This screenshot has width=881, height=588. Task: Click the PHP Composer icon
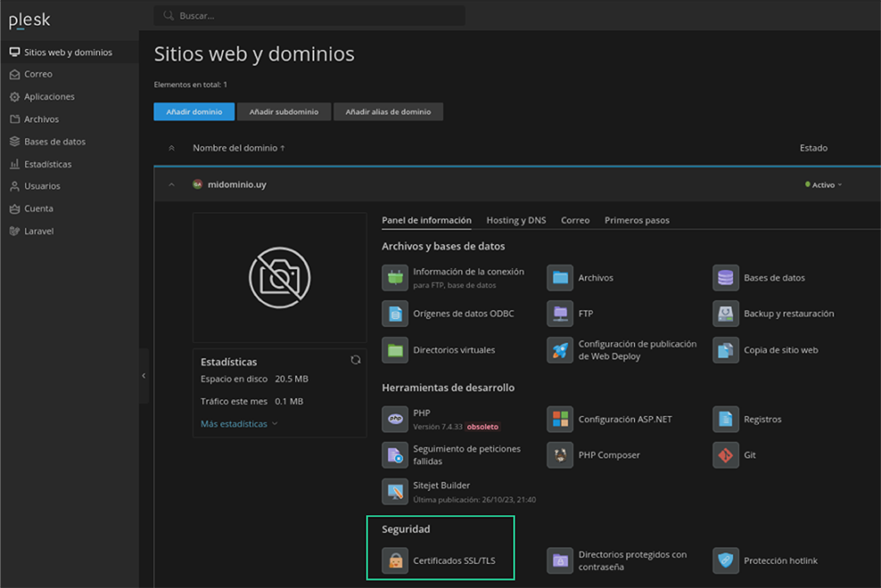pos(561,455)
